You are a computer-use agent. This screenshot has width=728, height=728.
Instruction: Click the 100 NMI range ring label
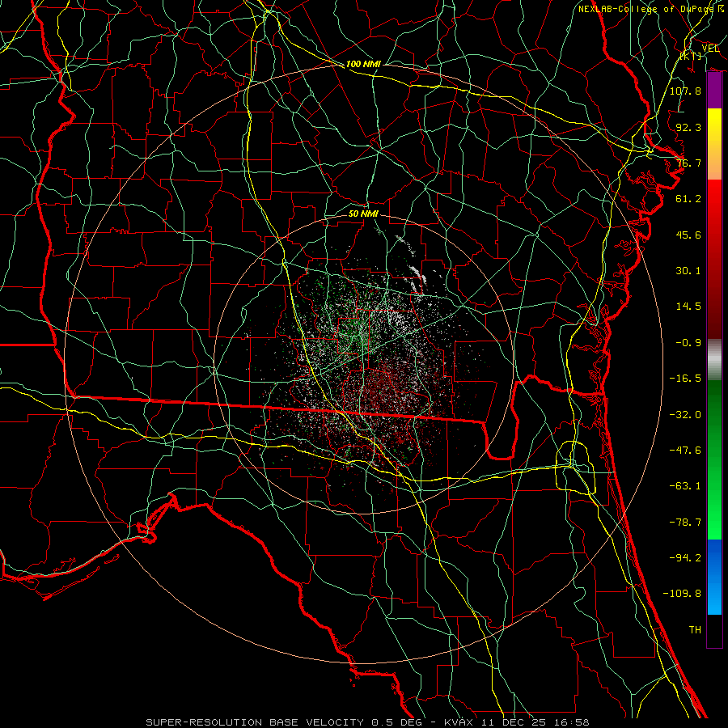pyautogui.click(x=363, y=64)
